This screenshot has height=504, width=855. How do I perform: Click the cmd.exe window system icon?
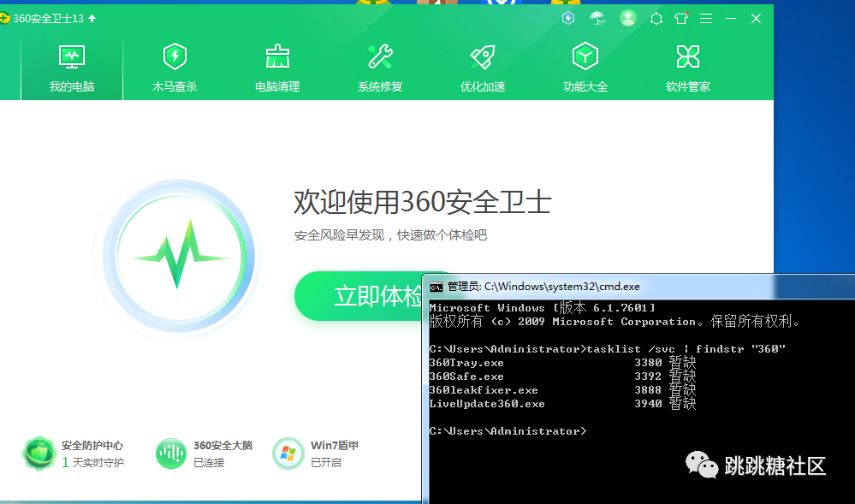click(x=436, y=287)
